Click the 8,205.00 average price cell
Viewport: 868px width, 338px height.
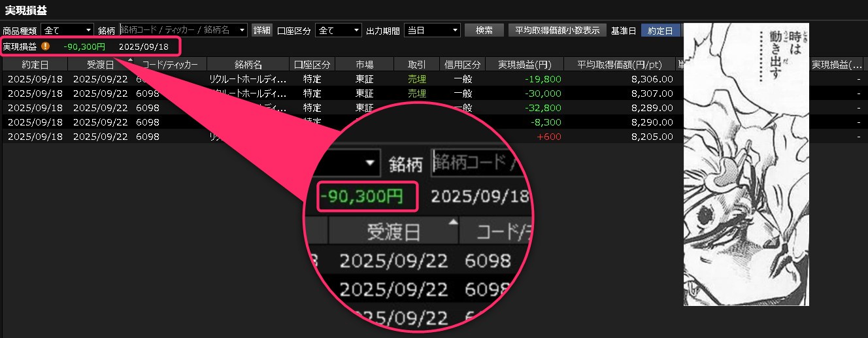coord(653,137)
